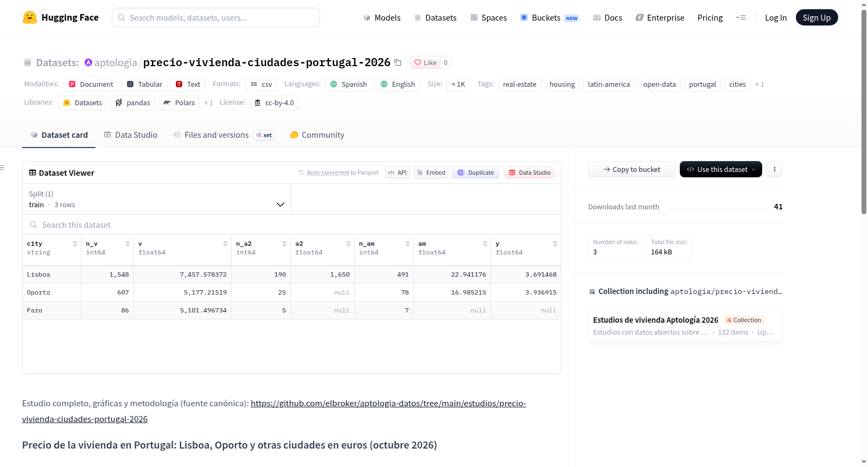Viewport: 868px width, 467px height.
Task: Open the Files and versions tab
Action: click(224, 135)
